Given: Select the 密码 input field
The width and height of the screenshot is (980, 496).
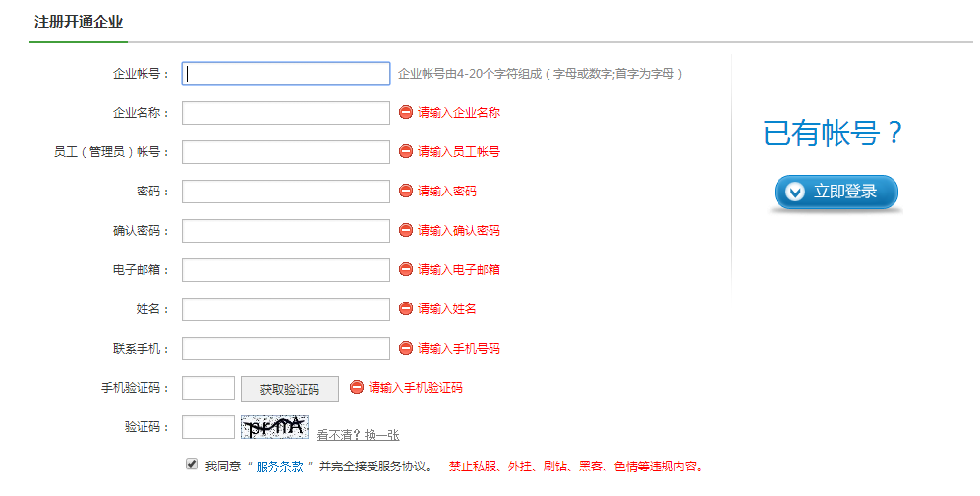Looking at the screenshot, I should pyautogui.click(x=286, y=192).
